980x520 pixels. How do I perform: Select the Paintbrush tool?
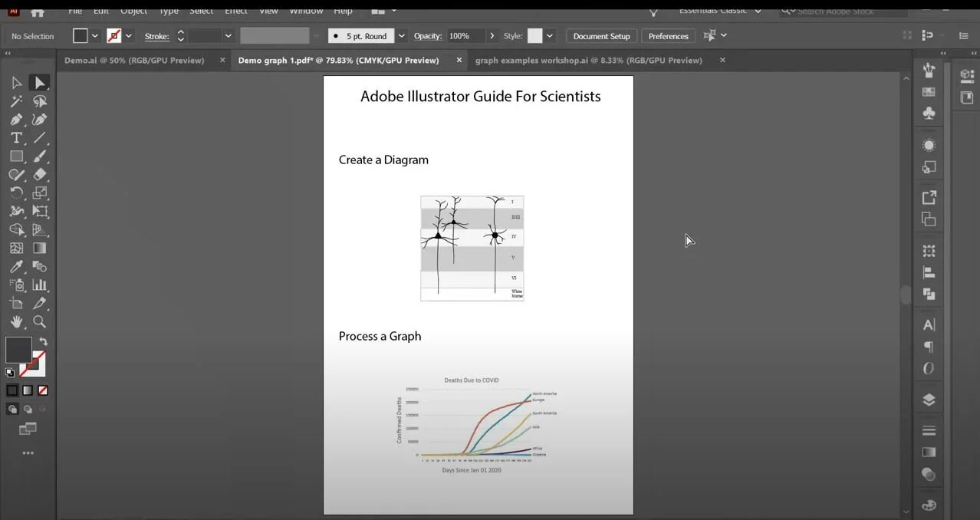coord(40,156)
